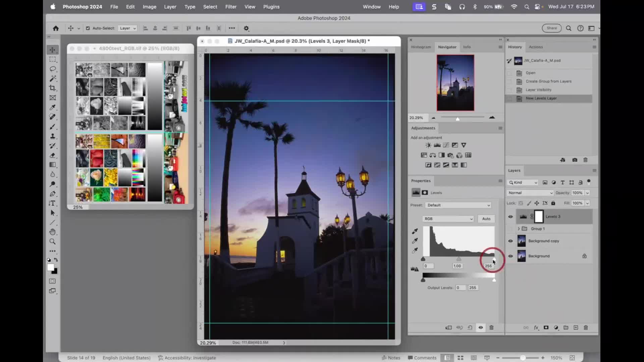Click the Add layer style fx icon
This screenshot has height=362, width=644.
pyautogui.click(x=536, y=327)
